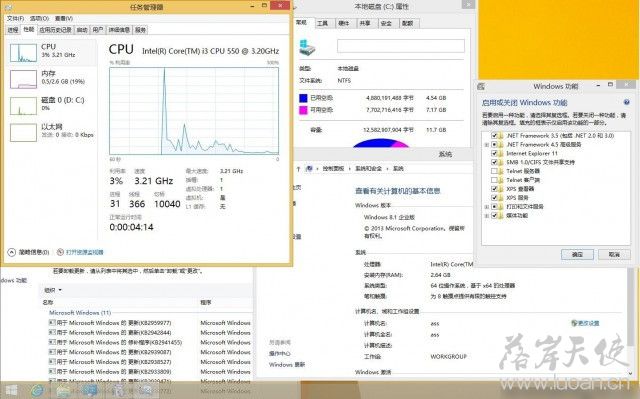This screenshot has height=399, width=640.
Task: Click the Windows Features help question-mark icon
Action: 626,102
